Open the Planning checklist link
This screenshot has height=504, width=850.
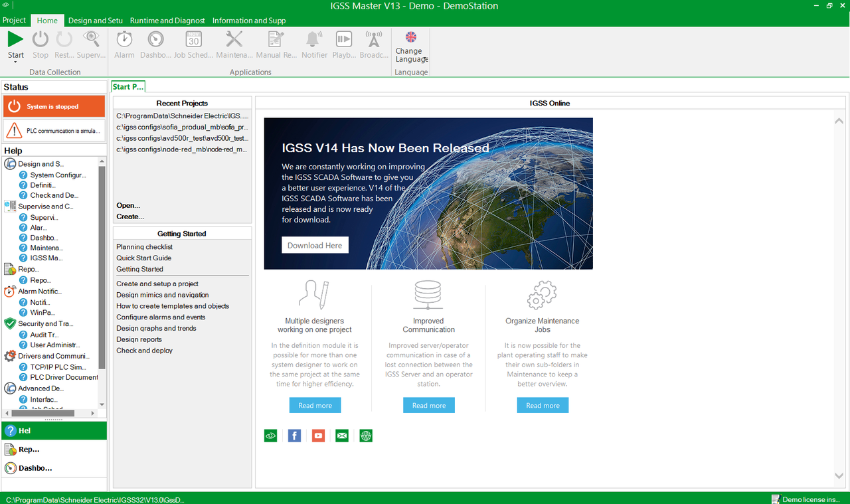point(145,247)
